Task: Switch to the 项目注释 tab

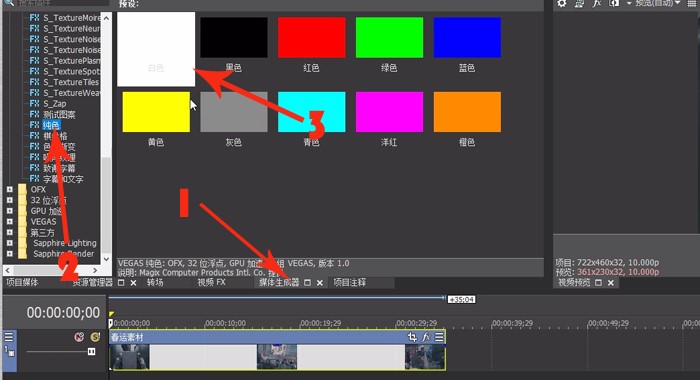Action: (x=350, y=283)
